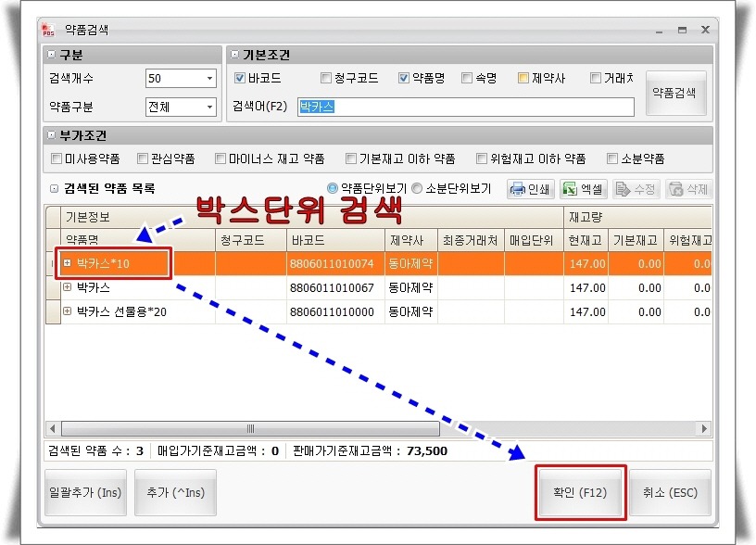Uncheck the 바코드 checkbox

coord(240,79)
